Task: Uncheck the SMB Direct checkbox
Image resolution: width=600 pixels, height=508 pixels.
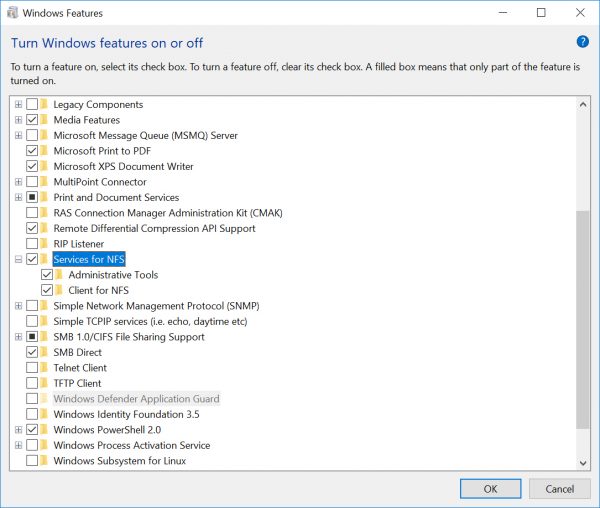Action: click(x=32, y=352)
